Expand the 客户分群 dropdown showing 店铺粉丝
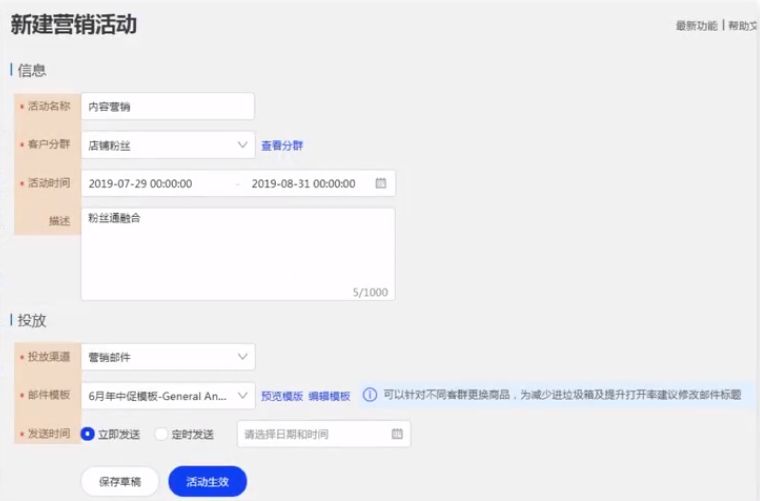760x501 pixels. [168, 145]
